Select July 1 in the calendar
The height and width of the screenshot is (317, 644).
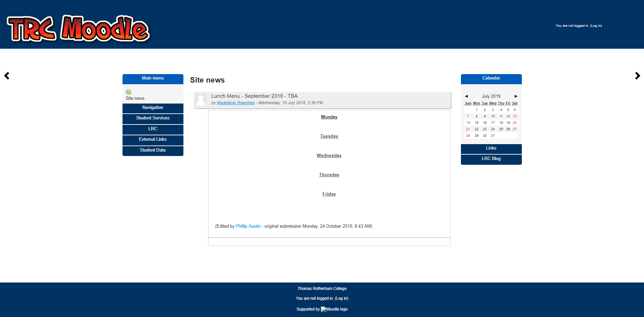476,110
